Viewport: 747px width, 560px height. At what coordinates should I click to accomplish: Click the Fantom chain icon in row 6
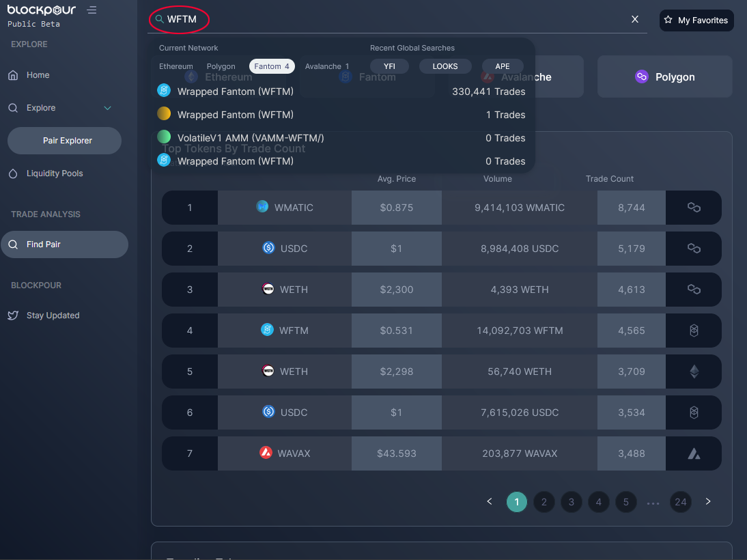click(x=694, y=412)
